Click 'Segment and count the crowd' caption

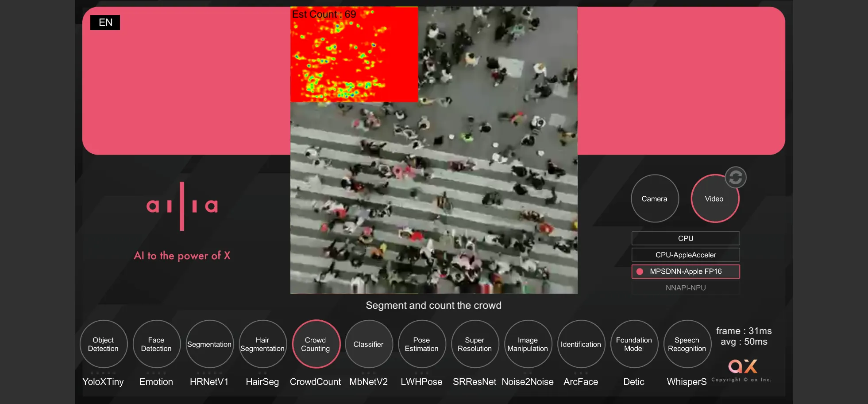point(434,305)
